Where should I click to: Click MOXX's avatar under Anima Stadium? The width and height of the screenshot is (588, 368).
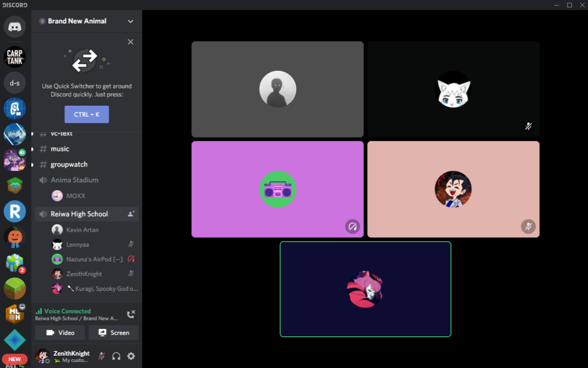tap(57, 195)
